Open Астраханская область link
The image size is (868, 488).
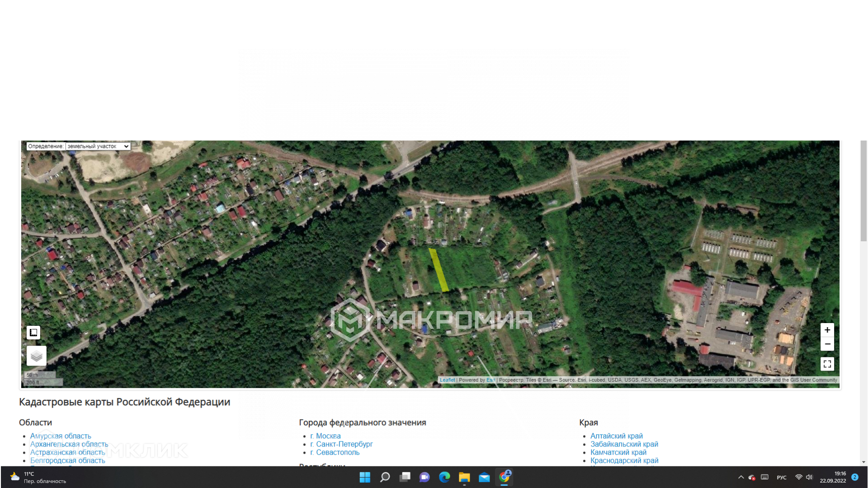67,452
